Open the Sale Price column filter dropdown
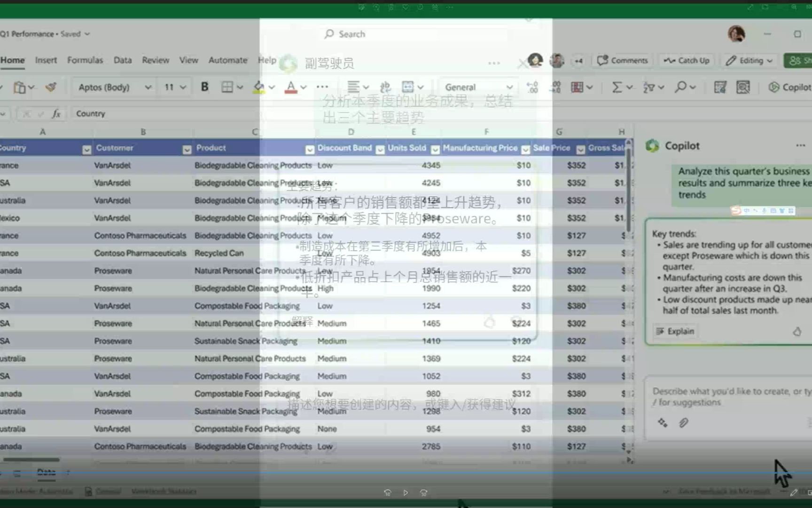812x508 pixels. pos(581,150)
